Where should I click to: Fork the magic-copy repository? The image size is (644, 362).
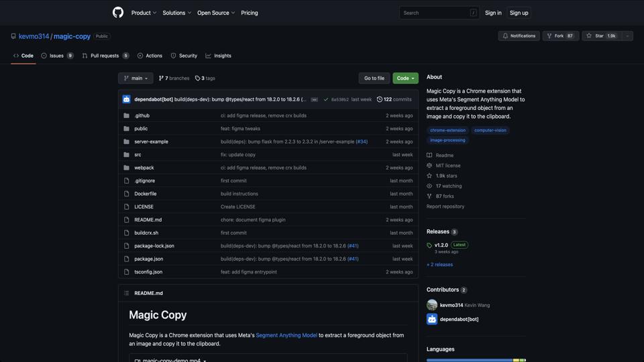tap(559, 36)
